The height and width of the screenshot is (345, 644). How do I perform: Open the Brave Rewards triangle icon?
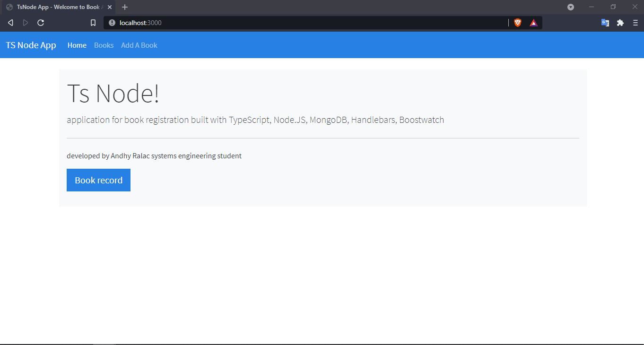(534, 23)
